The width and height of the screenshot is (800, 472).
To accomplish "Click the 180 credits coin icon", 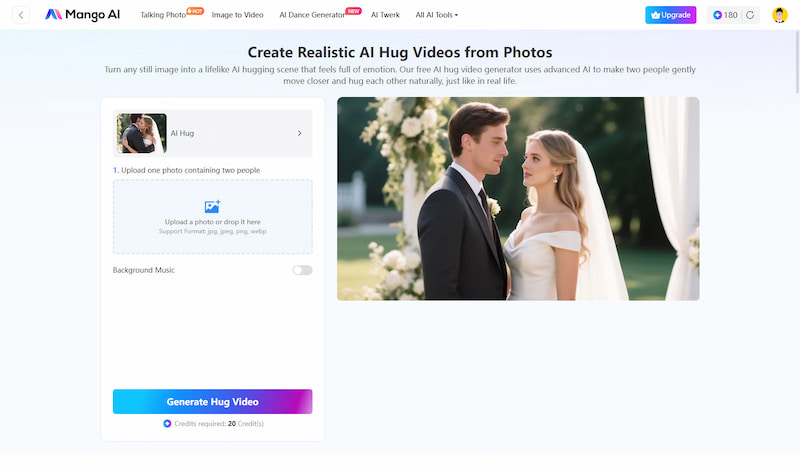I will (717, 15).
